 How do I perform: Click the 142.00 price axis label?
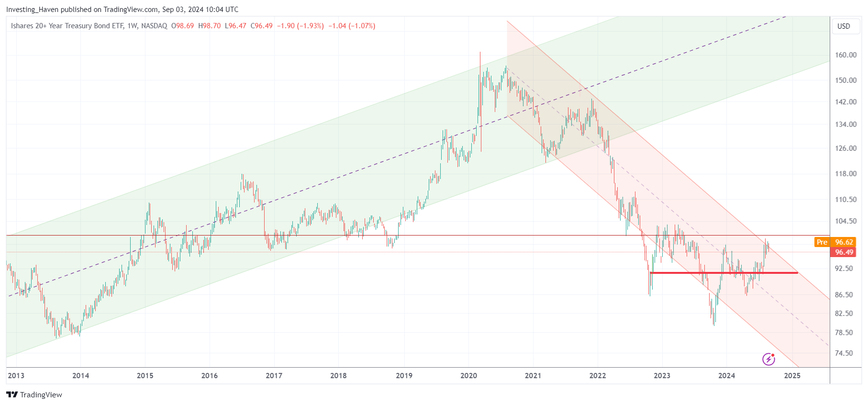pyautogui.click(x=846, y=102)
